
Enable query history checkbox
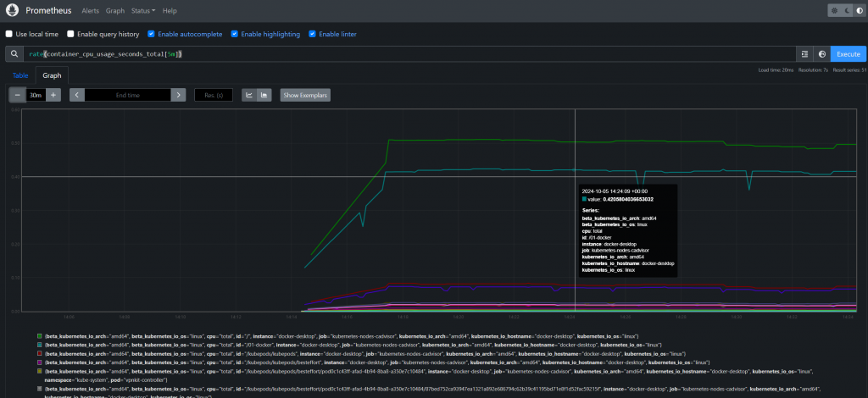click(x=70, y=34)
